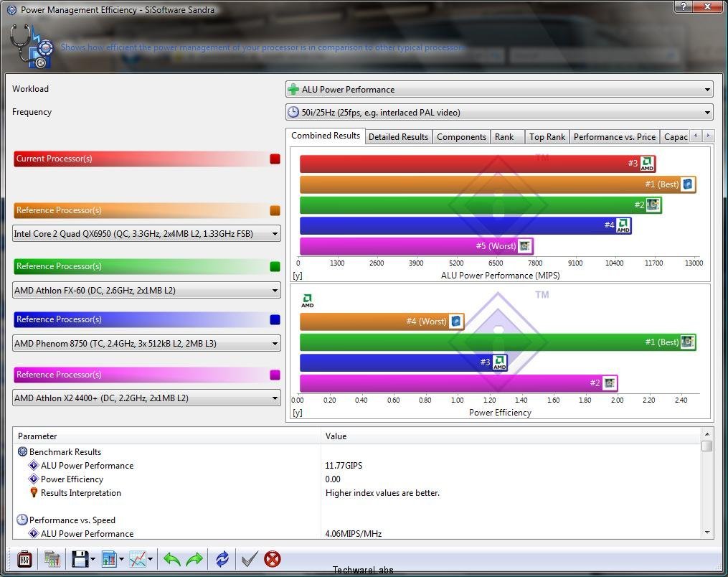Open AMD Athlon X2 4400+ dropdown

click(x=147, y=398)
